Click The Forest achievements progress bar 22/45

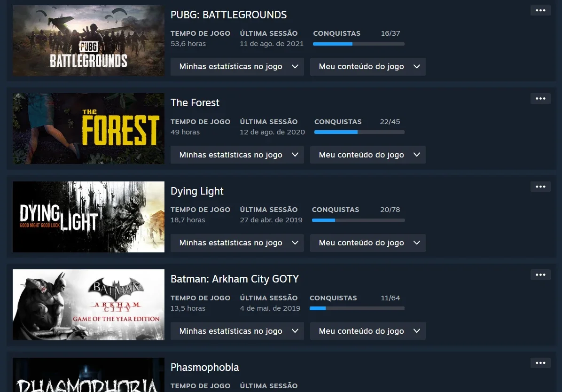coord(359,133)
